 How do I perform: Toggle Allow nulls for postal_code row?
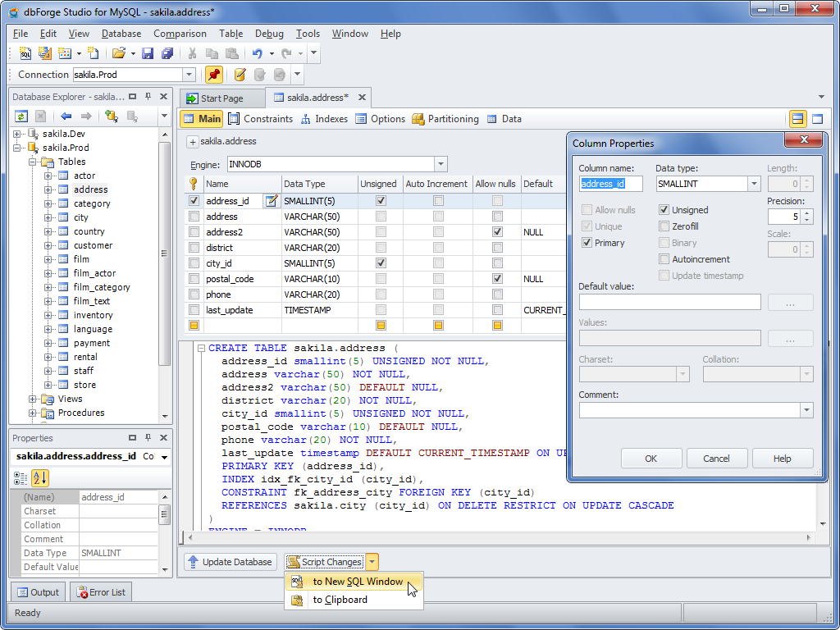click(x=497, y=279)
